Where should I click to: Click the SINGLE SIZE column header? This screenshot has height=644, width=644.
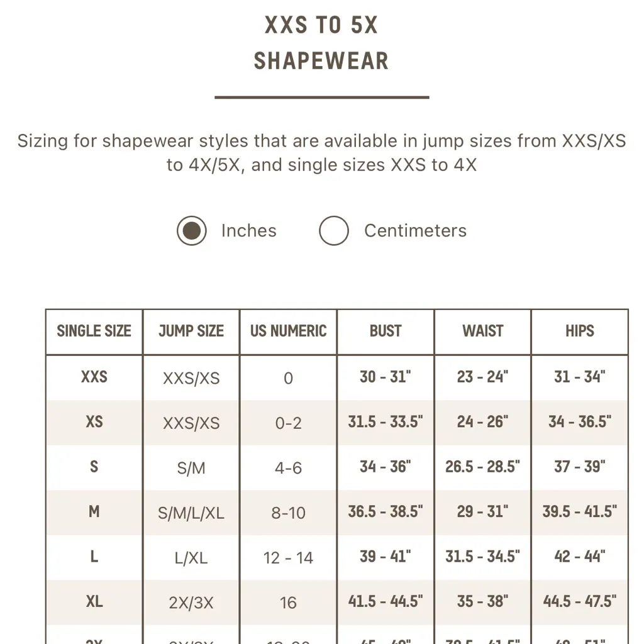click(94, 331)
